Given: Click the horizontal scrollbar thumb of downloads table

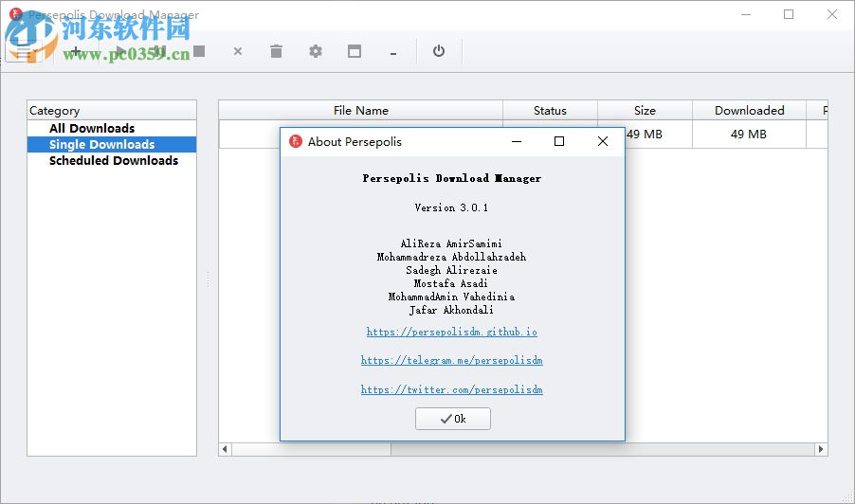Looking at the screenshot, I should (311, 449).
